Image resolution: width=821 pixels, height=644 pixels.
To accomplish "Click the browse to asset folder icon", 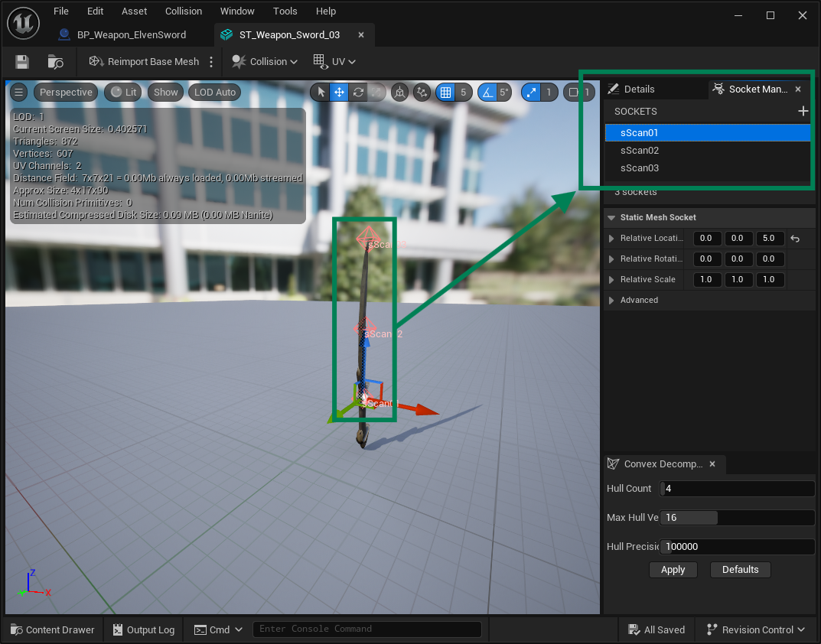I will 55,62.
